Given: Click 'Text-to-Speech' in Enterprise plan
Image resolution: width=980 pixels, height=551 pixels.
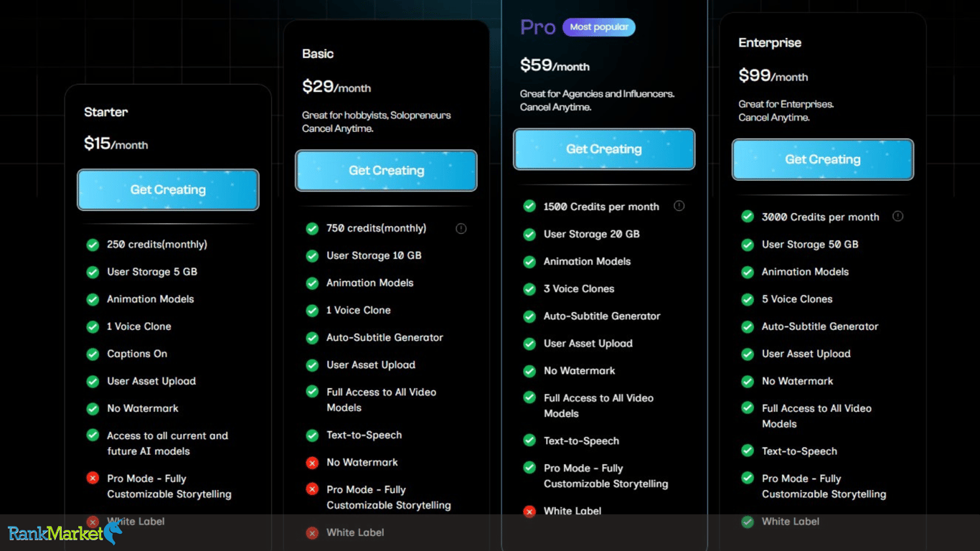Looking at the screenshot, I should coord(799,451).
